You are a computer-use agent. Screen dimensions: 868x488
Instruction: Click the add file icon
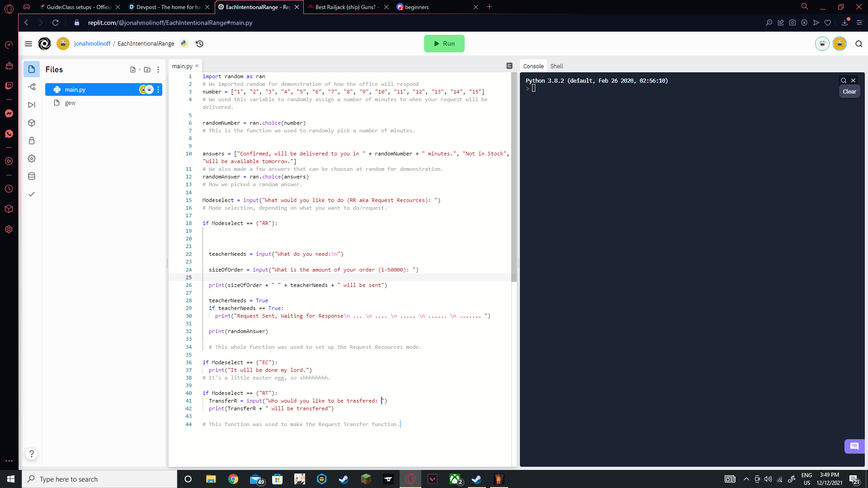(x=133, y=70)
